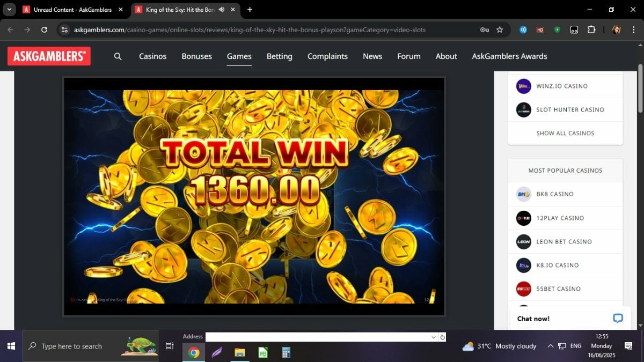Show hidden system tray icons
644x362 pixels.
click(550, 346)
